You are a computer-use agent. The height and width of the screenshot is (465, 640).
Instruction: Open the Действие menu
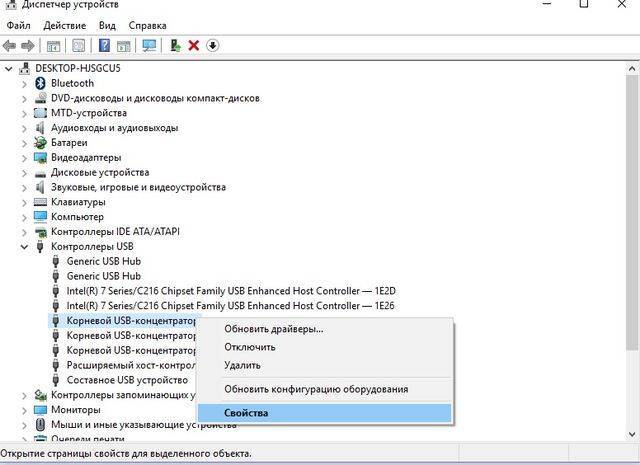point(64,25)
